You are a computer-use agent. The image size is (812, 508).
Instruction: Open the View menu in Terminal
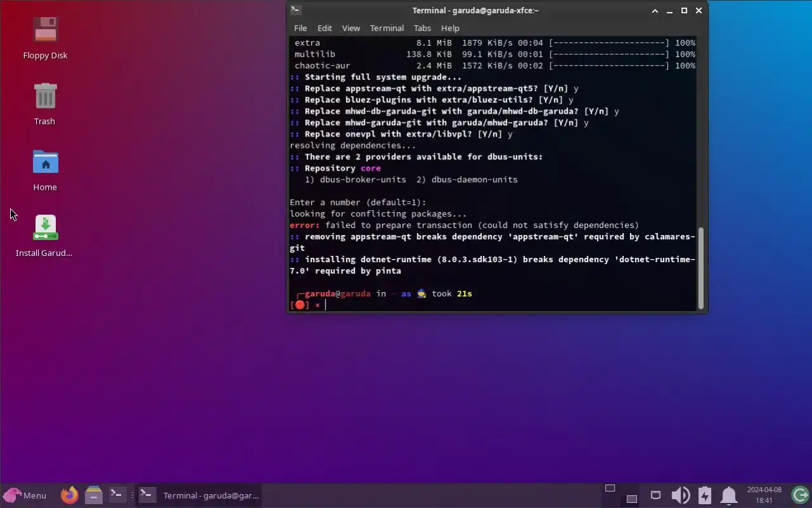(x=351, y=28)
